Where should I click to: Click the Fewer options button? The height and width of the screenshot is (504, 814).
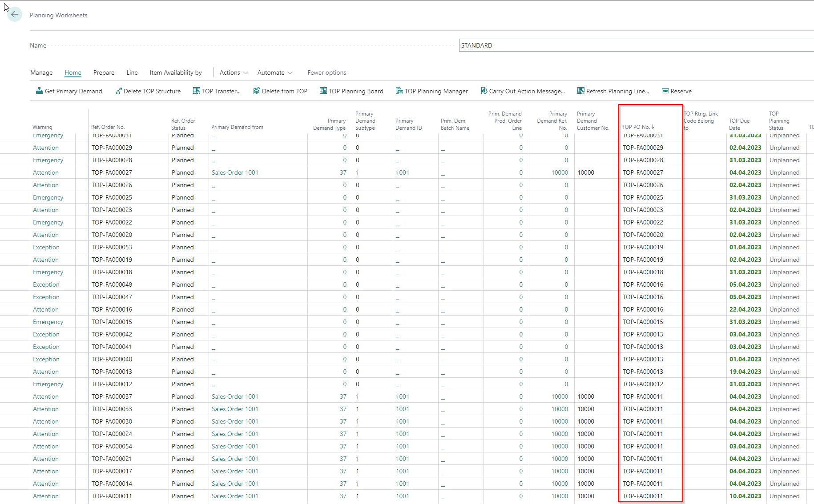326,72
